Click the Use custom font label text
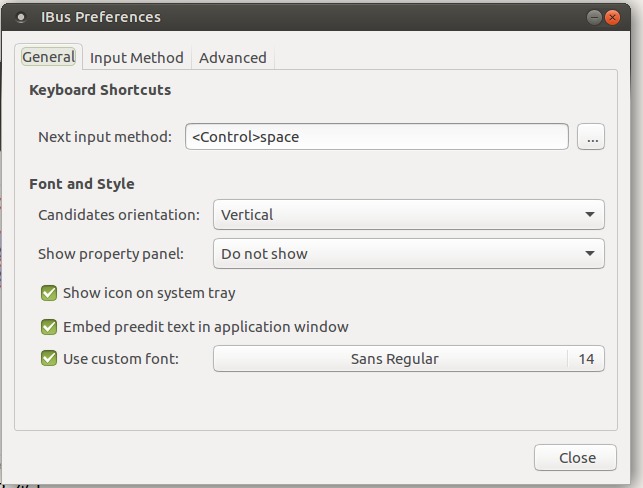 121,359
